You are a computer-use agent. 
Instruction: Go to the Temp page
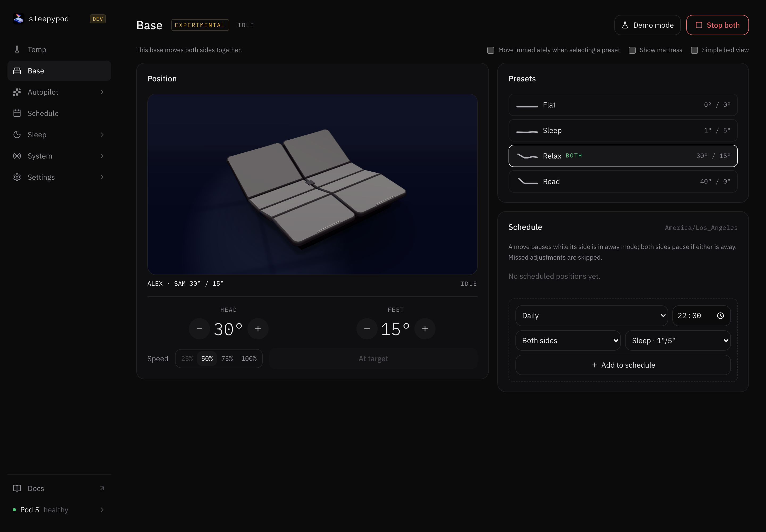[x=59, y=50]
